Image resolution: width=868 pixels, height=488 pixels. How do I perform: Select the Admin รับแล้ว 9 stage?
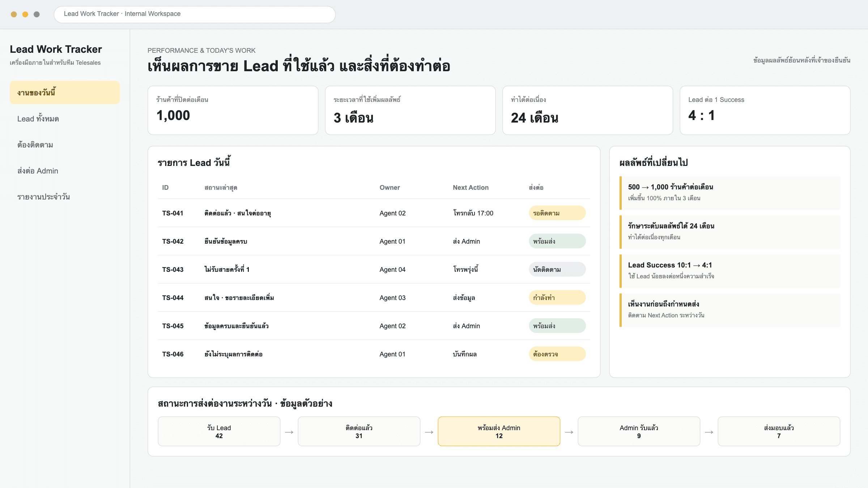click(639, 431)
